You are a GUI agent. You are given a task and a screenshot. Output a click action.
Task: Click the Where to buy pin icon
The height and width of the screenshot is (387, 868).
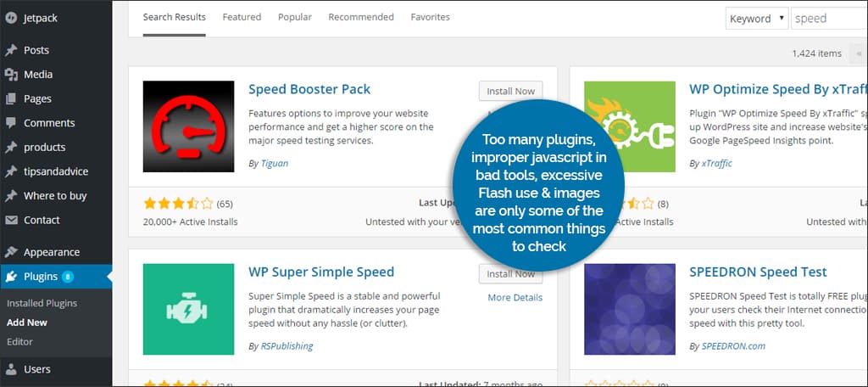click(11, 196)
